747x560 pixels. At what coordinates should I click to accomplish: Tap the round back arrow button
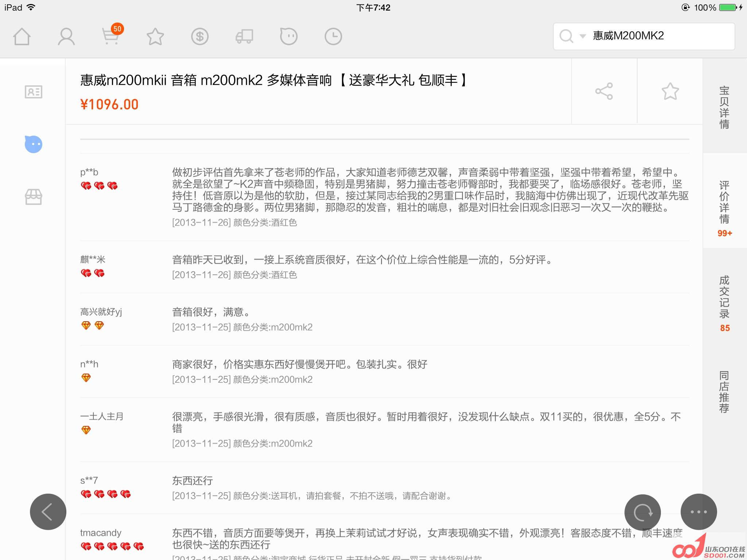(x=48, y=512)
